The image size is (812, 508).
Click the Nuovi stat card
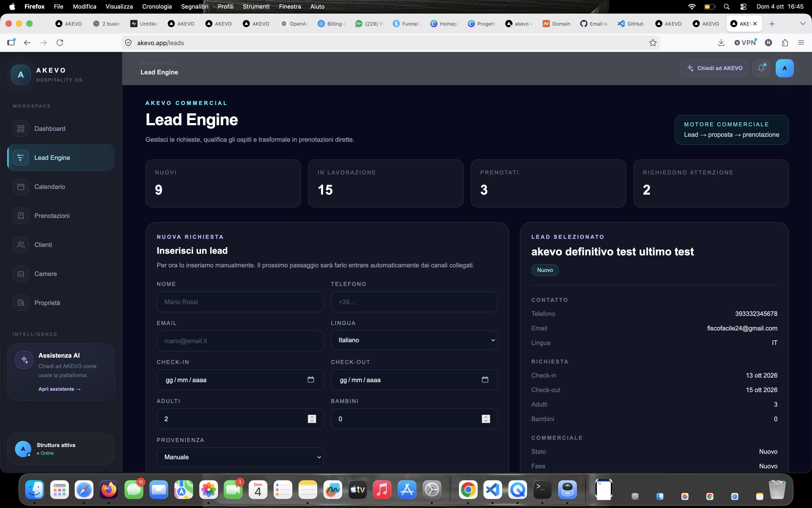223,183
